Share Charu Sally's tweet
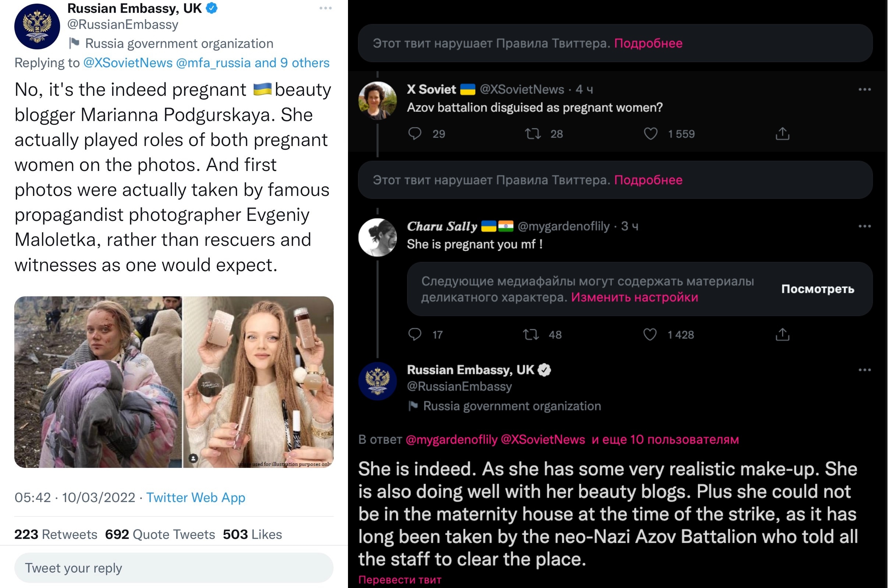Screen dimensions: 888x588 tap(782, 334)
